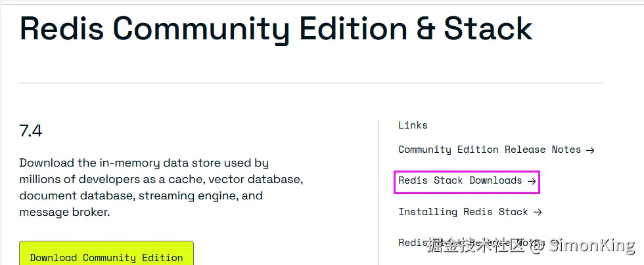
Task: Go to Installing Redis Stack page
Action: click(x=463, y=212)
